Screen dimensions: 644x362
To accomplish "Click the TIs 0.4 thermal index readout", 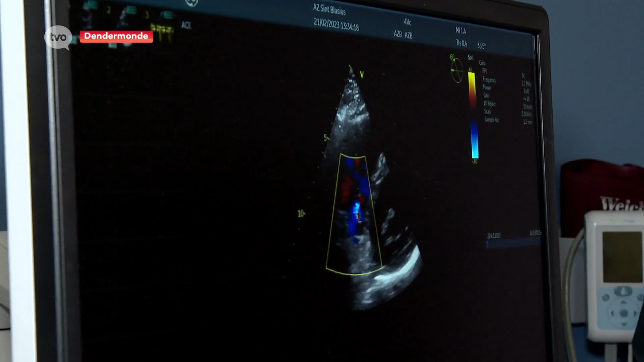I will tap(461, 43).
